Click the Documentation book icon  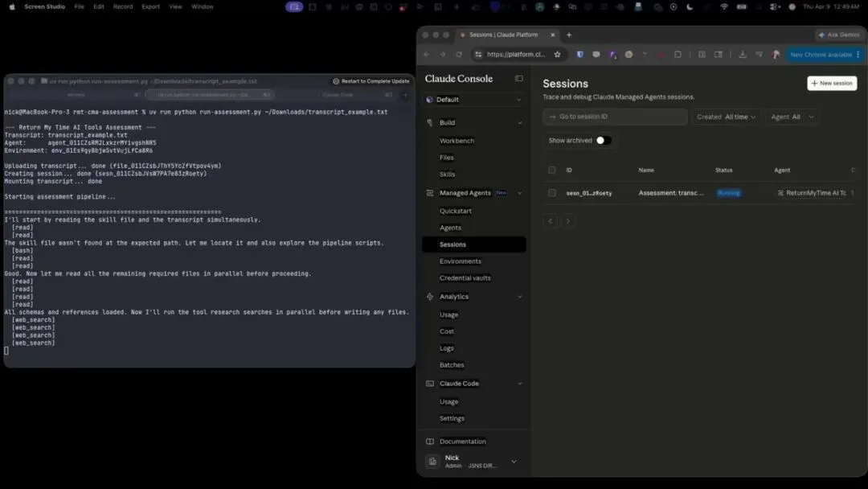(430, 442)
